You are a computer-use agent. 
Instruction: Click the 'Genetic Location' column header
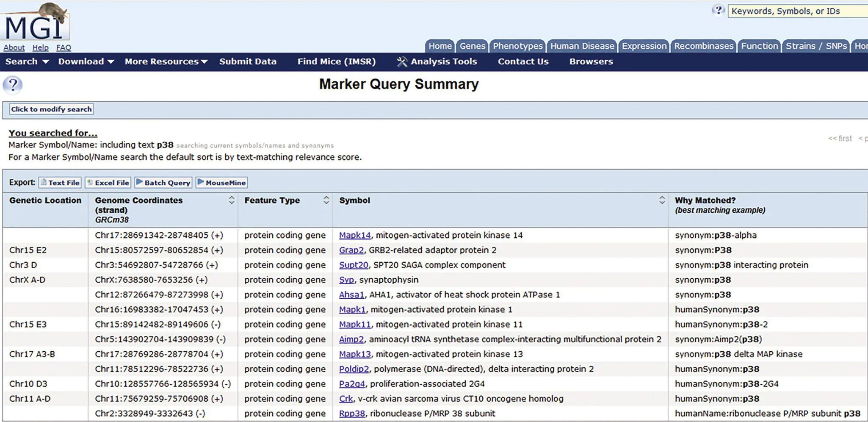click(45, 200)
